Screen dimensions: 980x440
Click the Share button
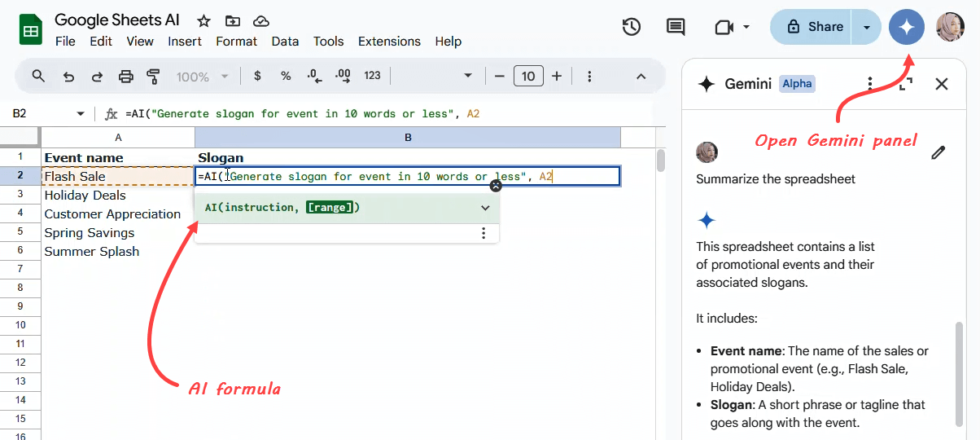pyautogui.click(x=814, y=27)
